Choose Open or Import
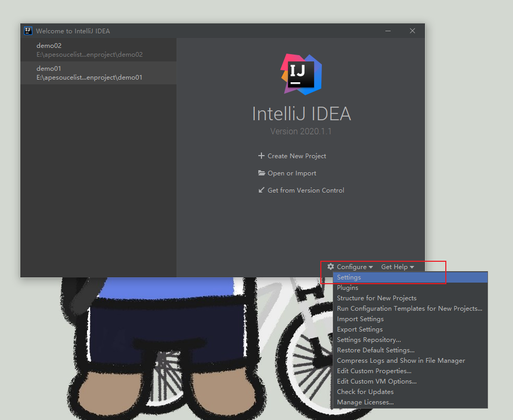Image resolution: width=513 pixels, height=420 pixels. click(292, 173)
